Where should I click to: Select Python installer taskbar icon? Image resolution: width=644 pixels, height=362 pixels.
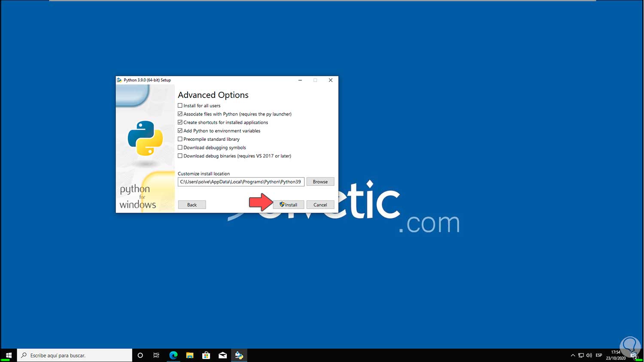click(x=239, y=355)
